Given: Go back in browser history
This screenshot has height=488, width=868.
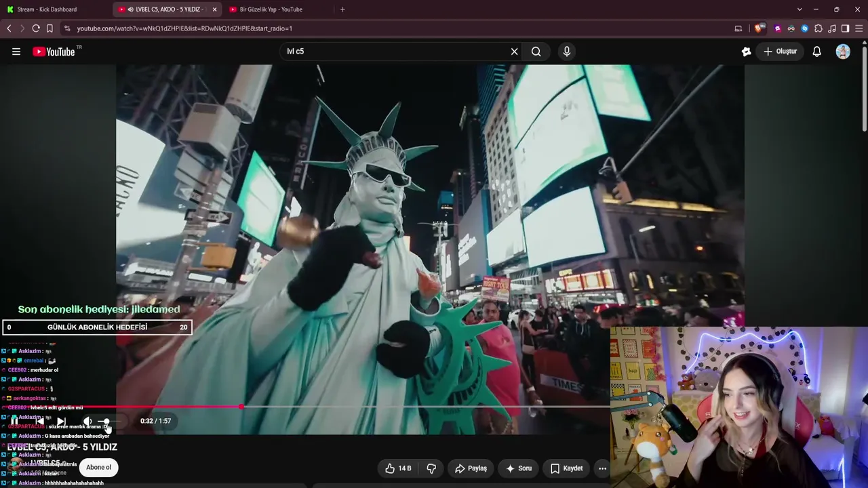Looking at the screenshot, I should point(9,28).
